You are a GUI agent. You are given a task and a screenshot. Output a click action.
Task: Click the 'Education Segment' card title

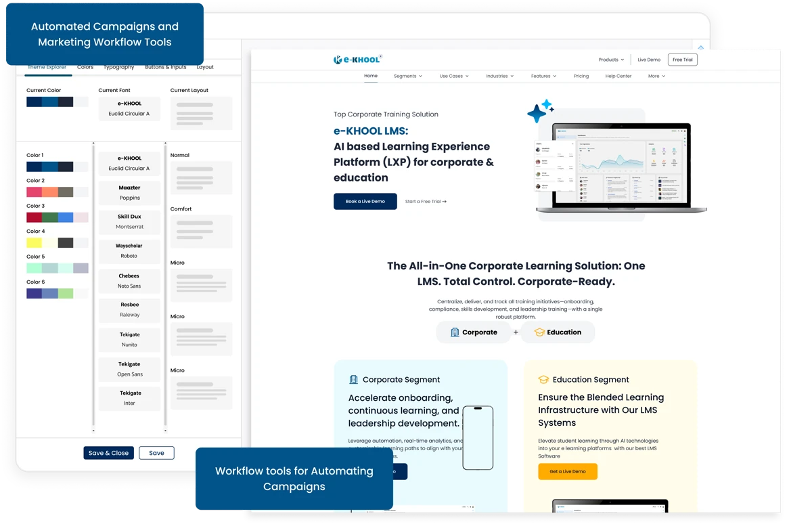pos(591,380)
